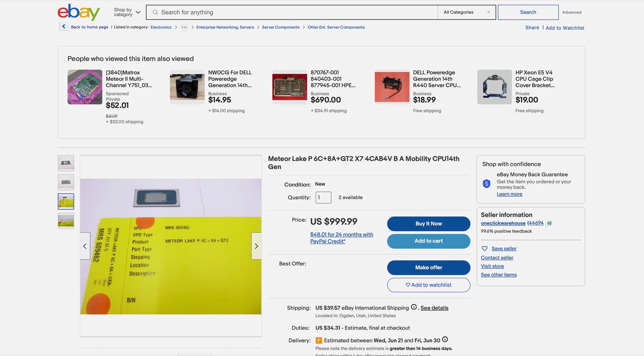Click the main product image
The image size is (644, 356).
(x=171, y=246)
